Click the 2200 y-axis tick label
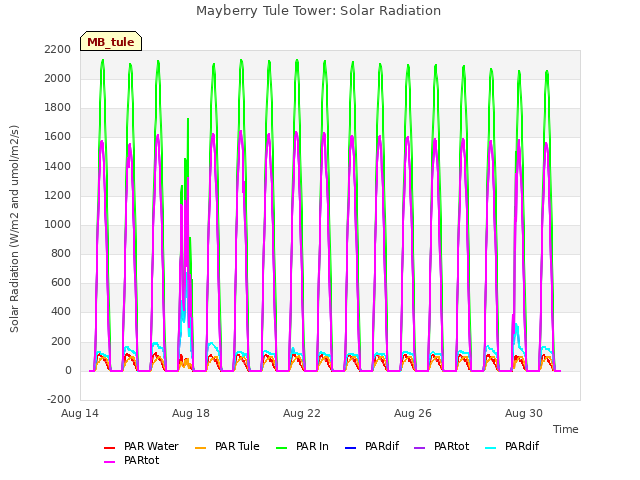640x480 pixels. (x=58, y=49)
